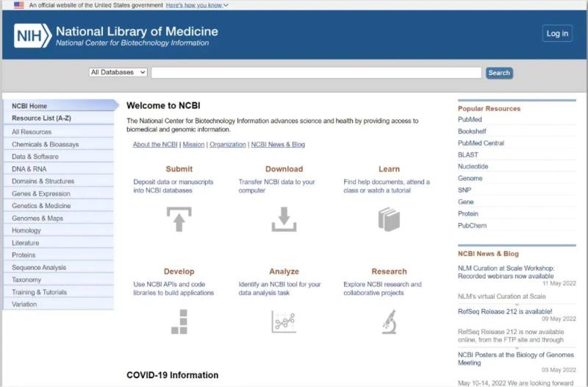The height and width of the screenshot is (387, 588).
Task: Open the Learn books icon
Action: point(389,219)
